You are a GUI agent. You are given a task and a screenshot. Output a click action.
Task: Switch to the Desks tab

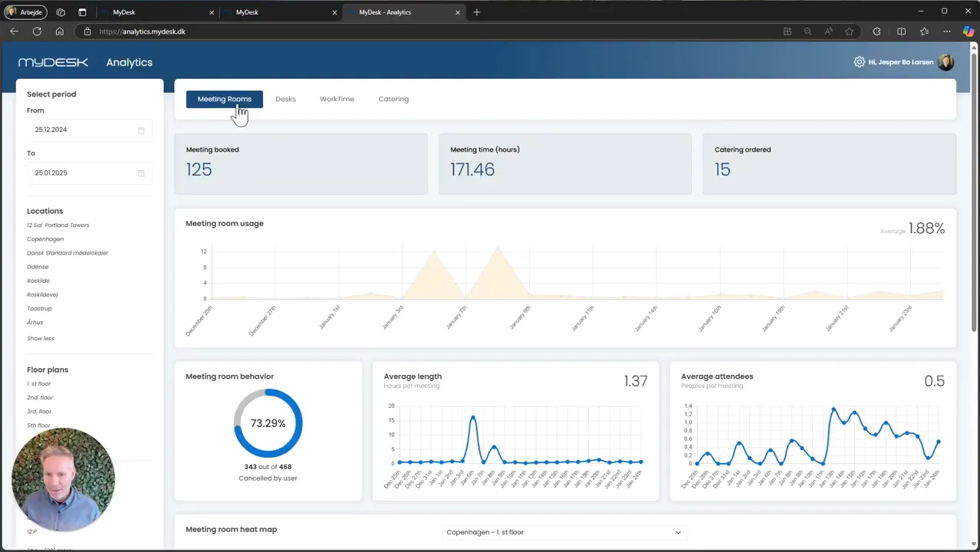pos(285,99)
